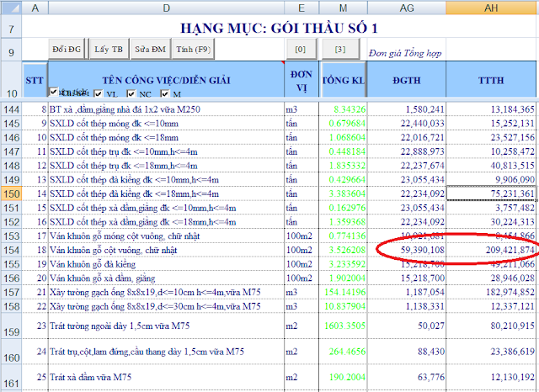Screen dimensions: 539x392
Task: Click the Đổi ĐG button
Action: [x=67, y=49]
